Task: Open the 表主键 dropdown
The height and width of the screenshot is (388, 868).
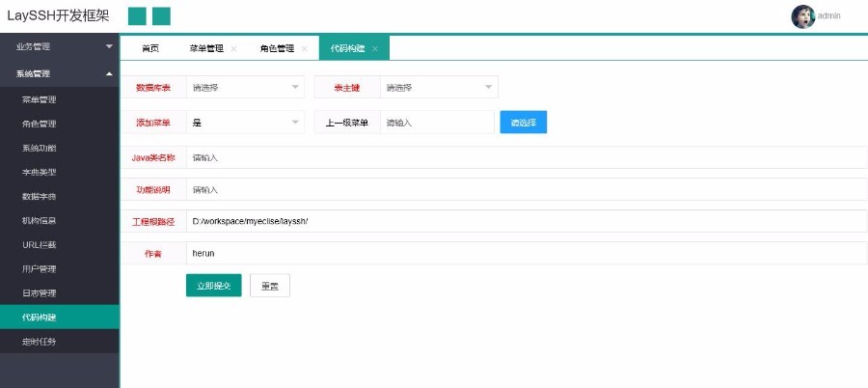Action: [x=439, y=87]
